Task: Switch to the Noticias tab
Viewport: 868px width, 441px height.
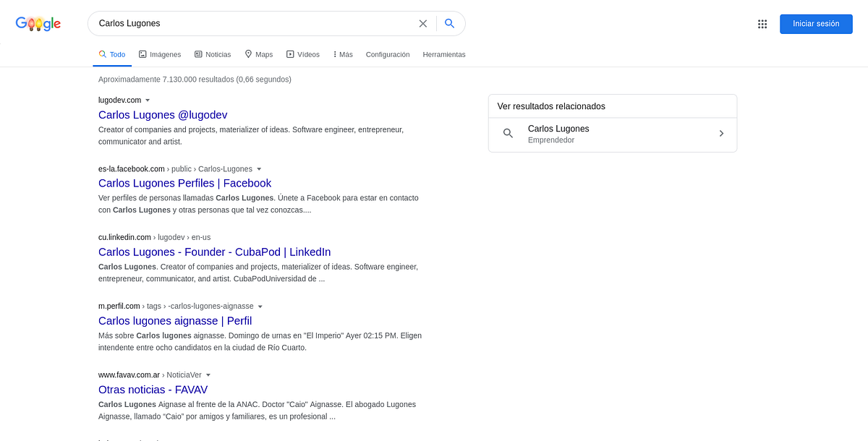Action: [213, 54]
